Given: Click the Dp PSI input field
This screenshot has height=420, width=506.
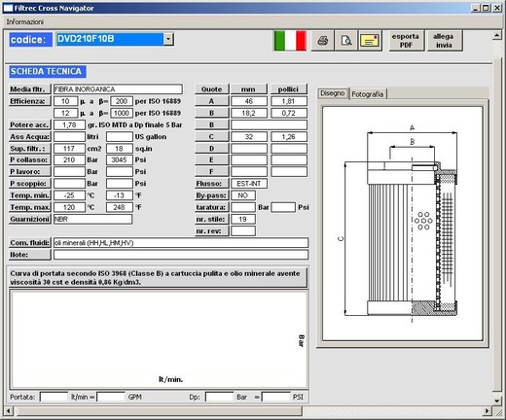Looking at the screenshot, I should coord(276,397).
